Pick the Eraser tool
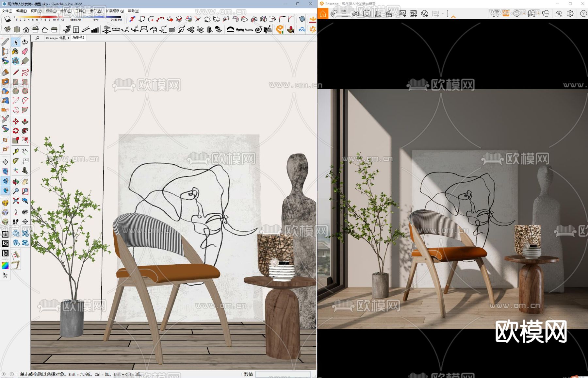 pos(25,51)
